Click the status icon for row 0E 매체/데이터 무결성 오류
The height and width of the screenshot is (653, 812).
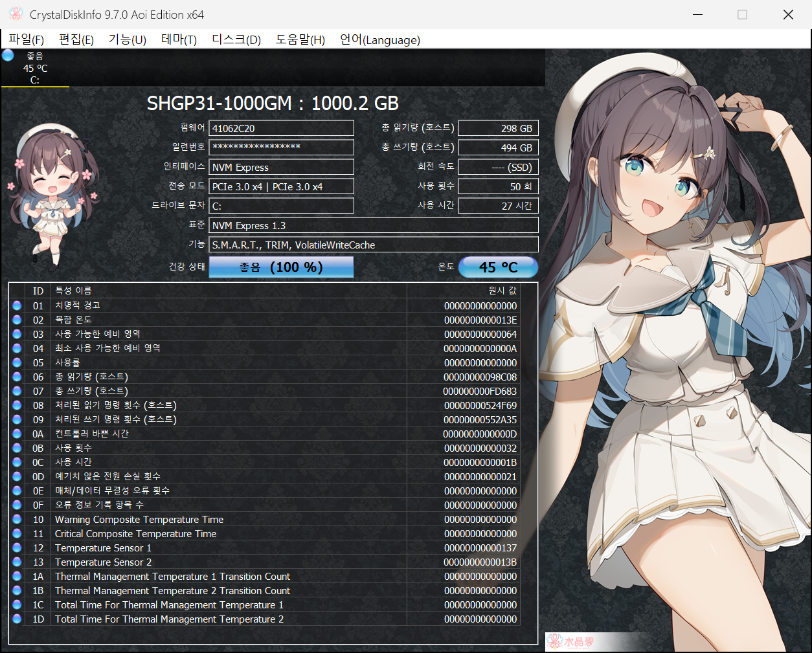[17, 491]
